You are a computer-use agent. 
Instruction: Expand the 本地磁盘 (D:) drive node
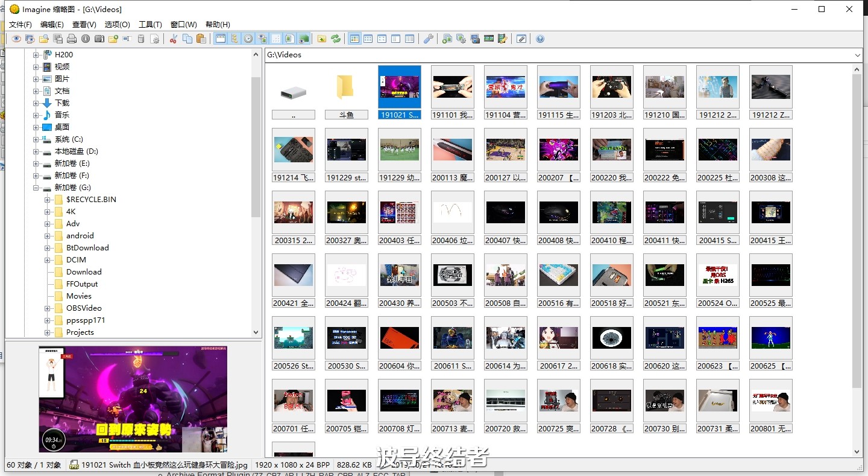click(x=36, y=151)
